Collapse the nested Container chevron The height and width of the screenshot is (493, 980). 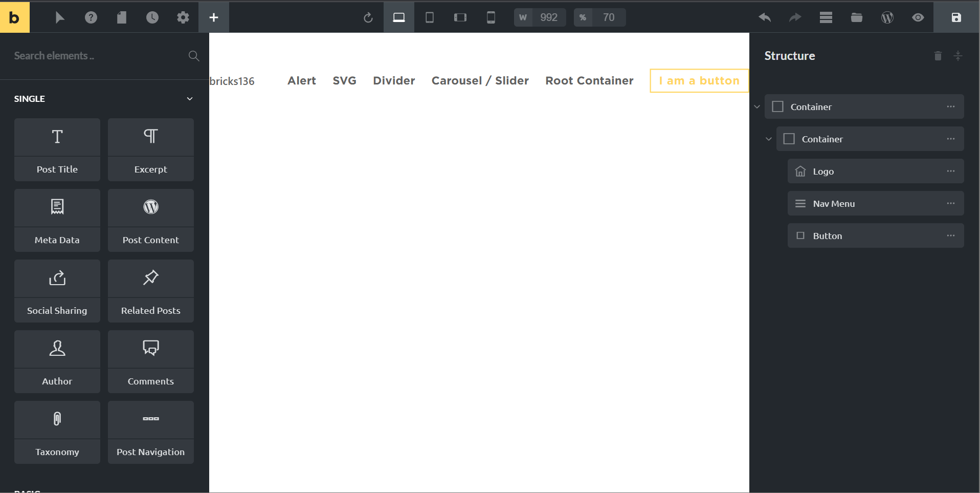pos(768,139)
